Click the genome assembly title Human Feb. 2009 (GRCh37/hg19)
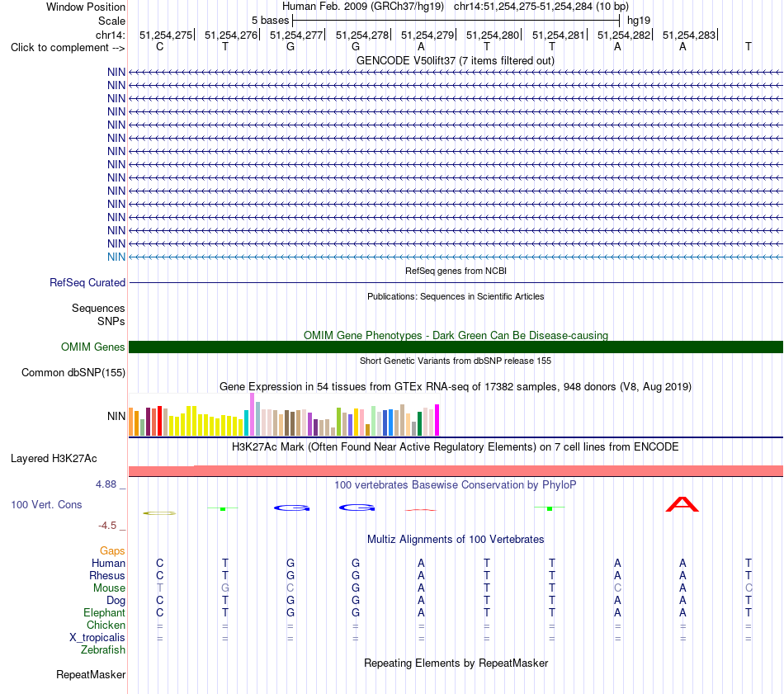The width and height of the screenshot is (784, 694). click(363, 7)
